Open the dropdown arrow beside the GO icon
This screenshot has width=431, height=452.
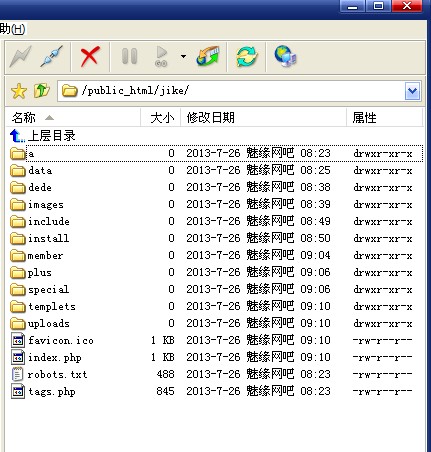coord(183,56)
